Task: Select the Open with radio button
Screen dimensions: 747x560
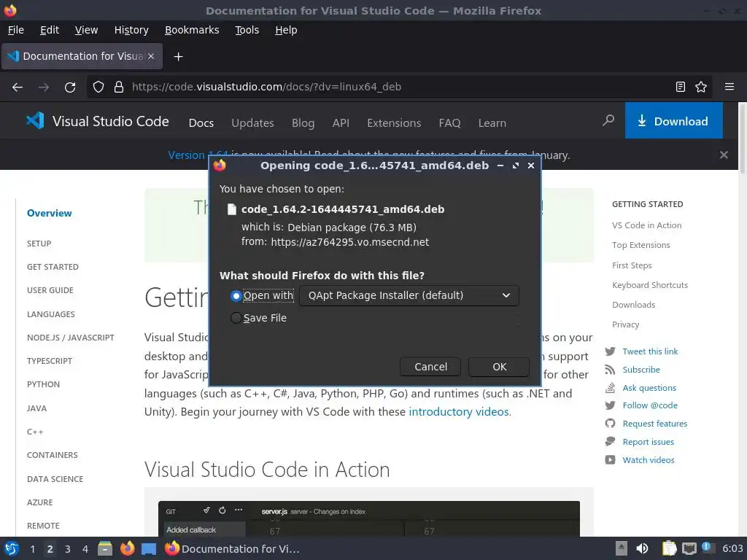Action: coord(236,296)
